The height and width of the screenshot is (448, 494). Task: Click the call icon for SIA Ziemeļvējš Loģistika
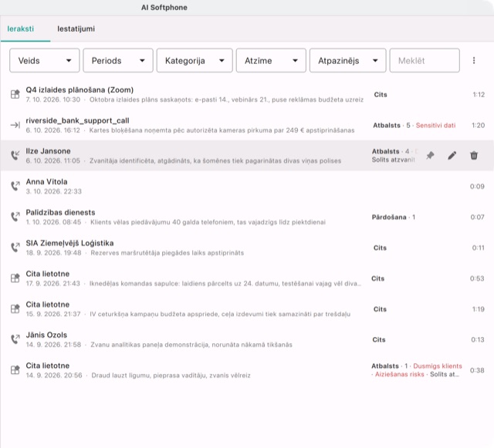click(x=15, y=248)
